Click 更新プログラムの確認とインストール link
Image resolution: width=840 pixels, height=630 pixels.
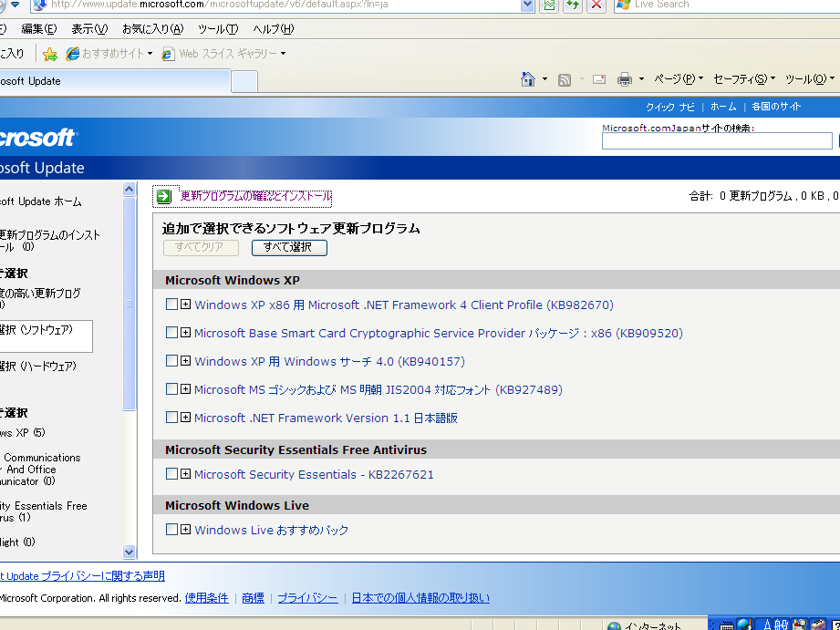pos(256,197)
